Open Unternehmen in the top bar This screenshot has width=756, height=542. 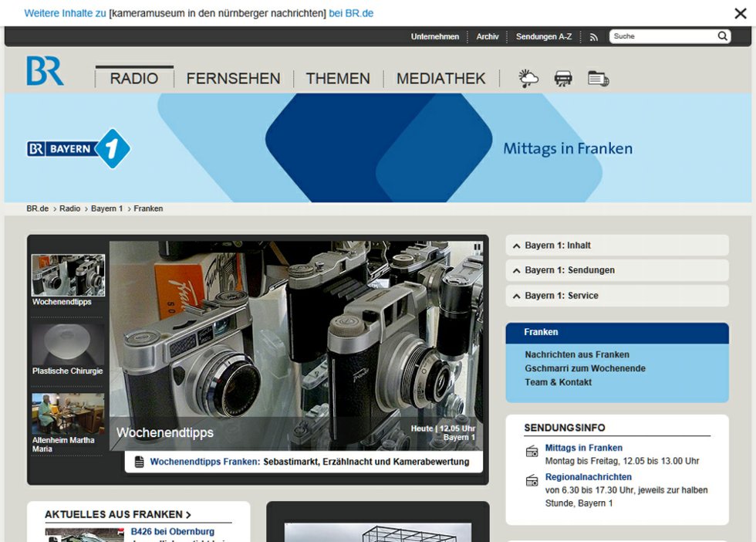(435, 37)
